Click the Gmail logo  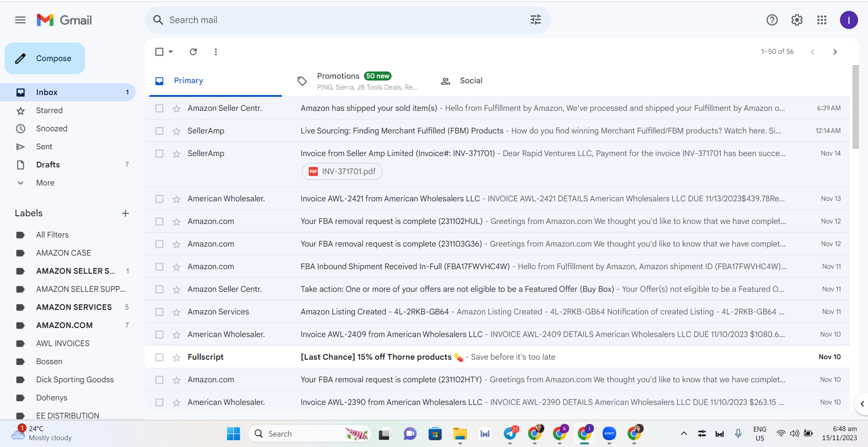click(x=64, y=20)
